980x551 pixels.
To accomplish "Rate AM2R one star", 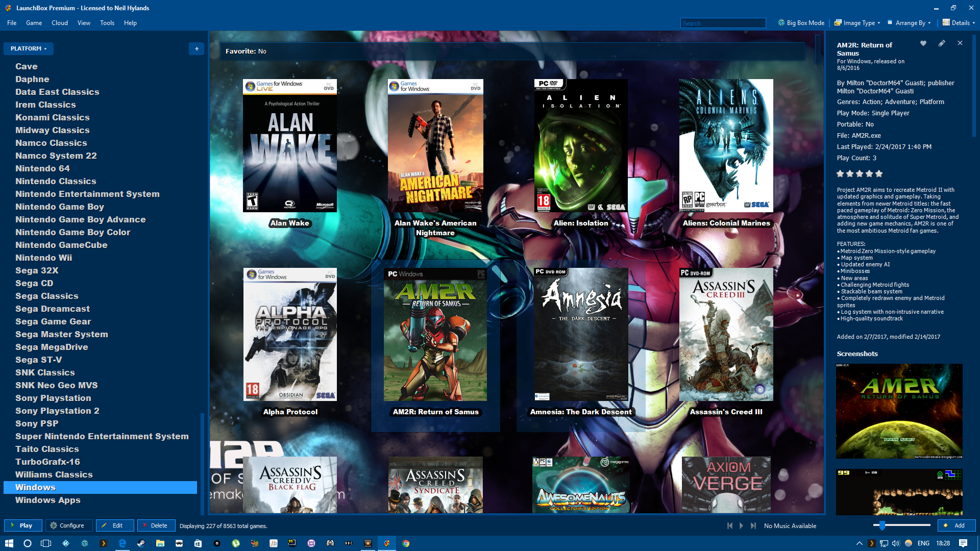I will pos(840,173).
